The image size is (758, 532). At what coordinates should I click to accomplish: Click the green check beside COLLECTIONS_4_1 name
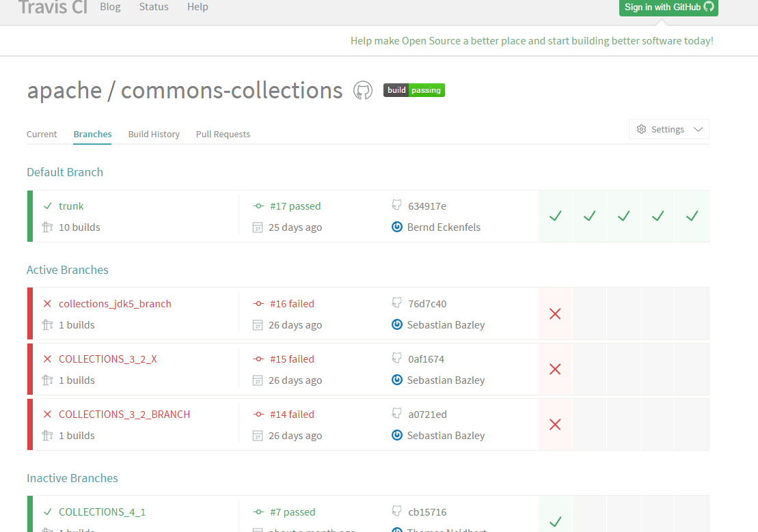tap(47, 512)
